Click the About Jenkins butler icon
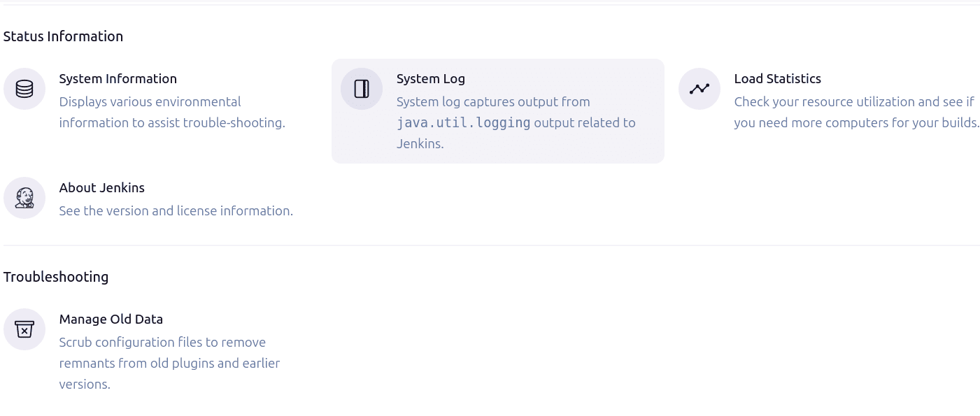 pyautogui.click(x=24, y=198)
